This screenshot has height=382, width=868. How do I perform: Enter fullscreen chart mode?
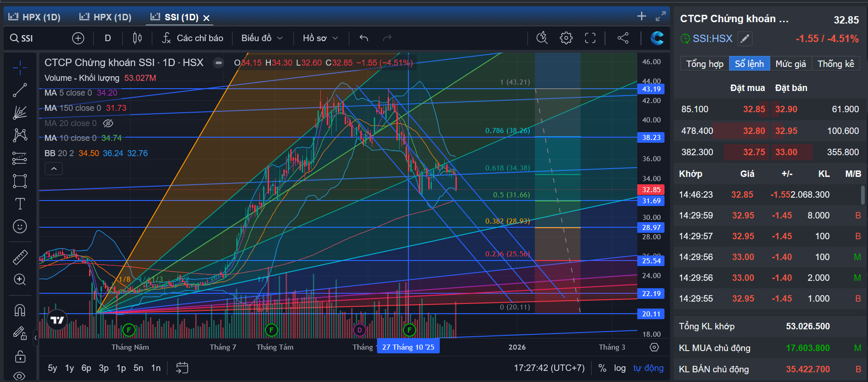(590, 38)
